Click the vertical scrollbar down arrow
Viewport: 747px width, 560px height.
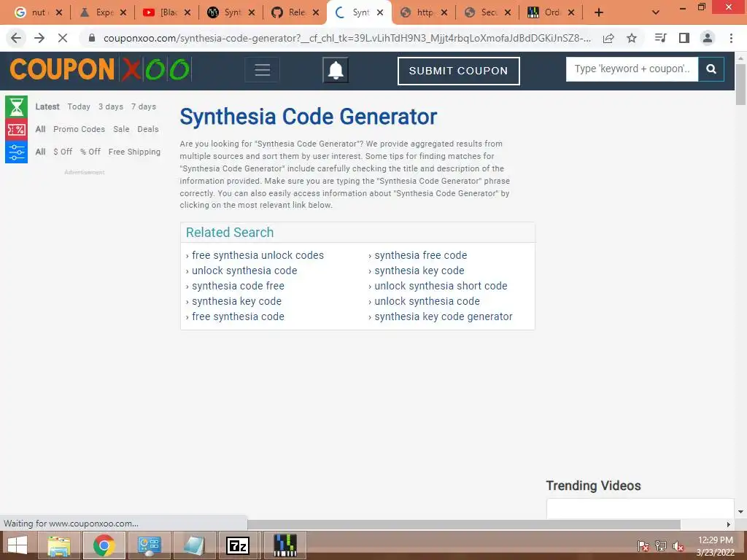(740, 512)
